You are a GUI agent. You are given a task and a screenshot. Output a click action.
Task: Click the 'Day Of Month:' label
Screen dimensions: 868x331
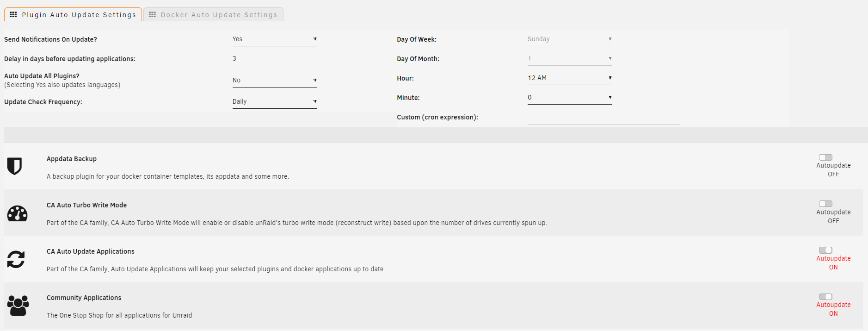(x=418, y=59)
